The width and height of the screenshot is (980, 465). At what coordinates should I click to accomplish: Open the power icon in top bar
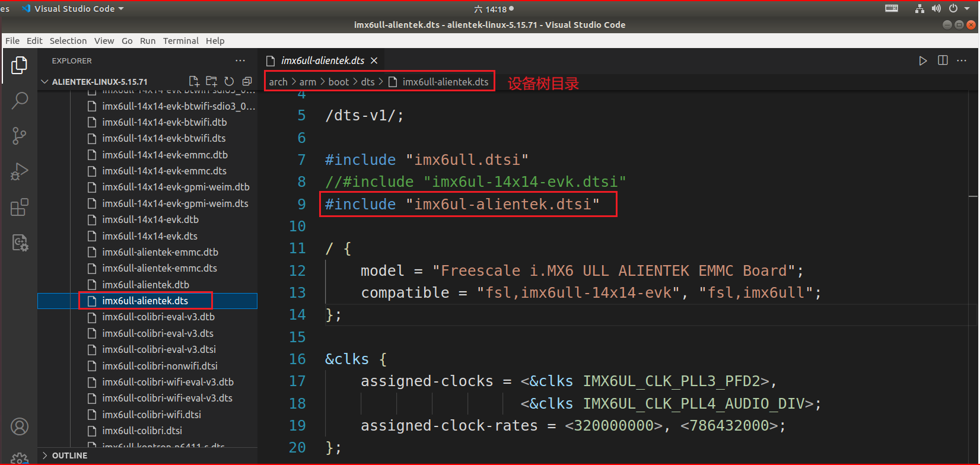coord(953,8)
